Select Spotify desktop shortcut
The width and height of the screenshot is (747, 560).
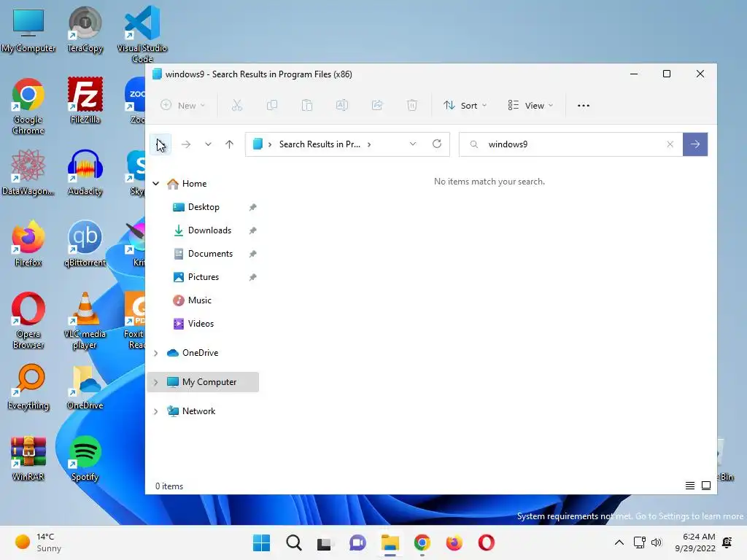(85, 459)
